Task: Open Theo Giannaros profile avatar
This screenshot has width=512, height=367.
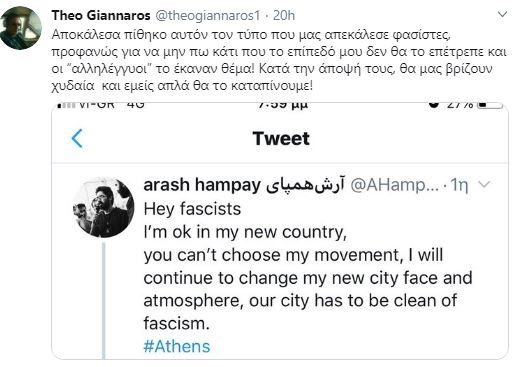Action: click(x=21, y=28)
